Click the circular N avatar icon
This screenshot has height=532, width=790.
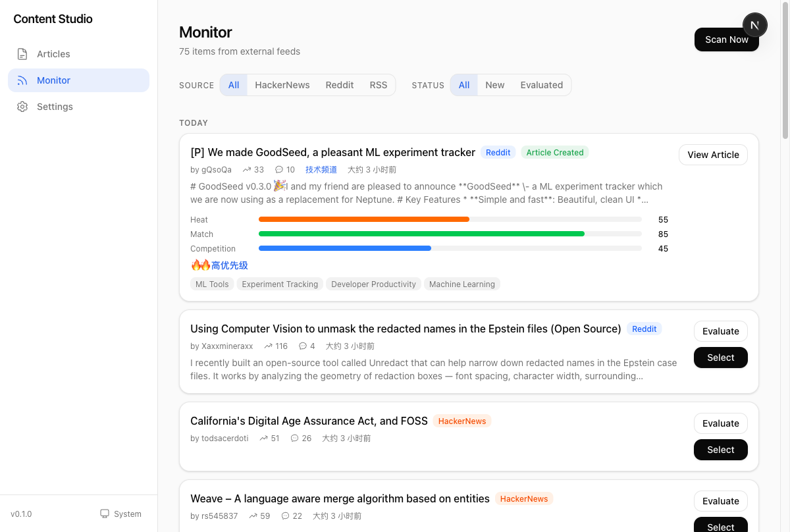click(754, 25)
